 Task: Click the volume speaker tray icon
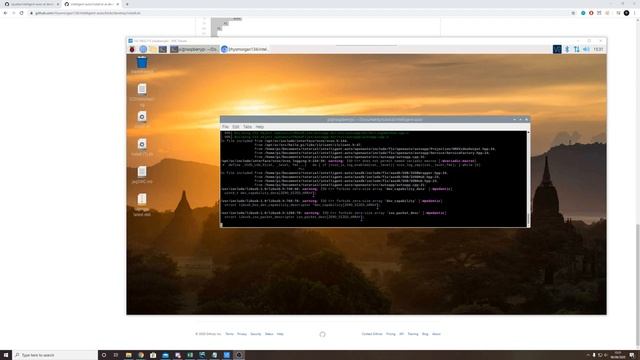coord(586,49)
